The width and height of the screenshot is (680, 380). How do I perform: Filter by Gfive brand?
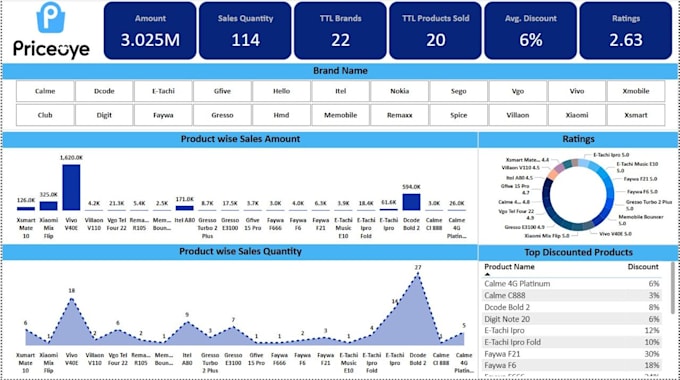coord(222,91)
